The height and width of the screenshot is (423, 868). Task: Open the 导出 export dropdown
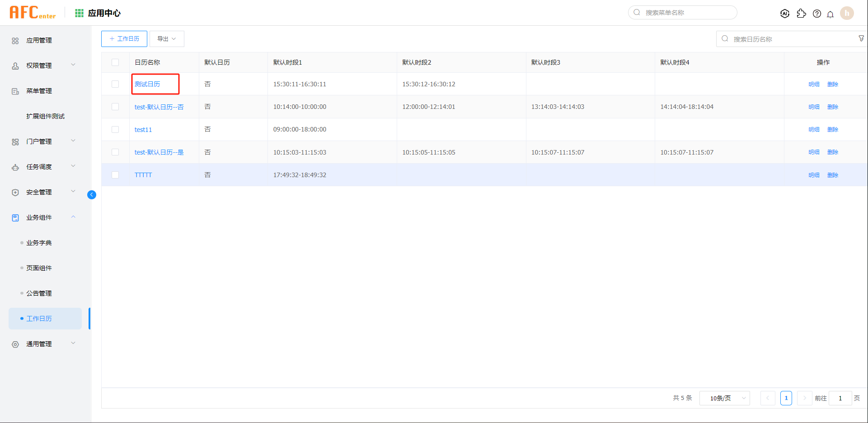coord(167,39)
